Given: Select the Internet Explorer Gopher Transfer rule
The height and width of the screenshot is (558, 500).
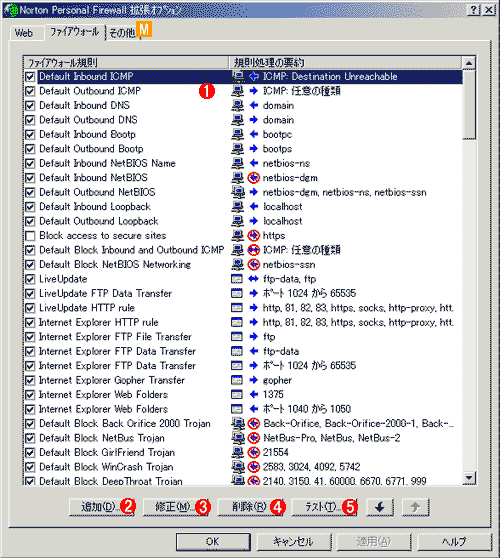Looking at the screenshot, I should click(x=112, y=380).
